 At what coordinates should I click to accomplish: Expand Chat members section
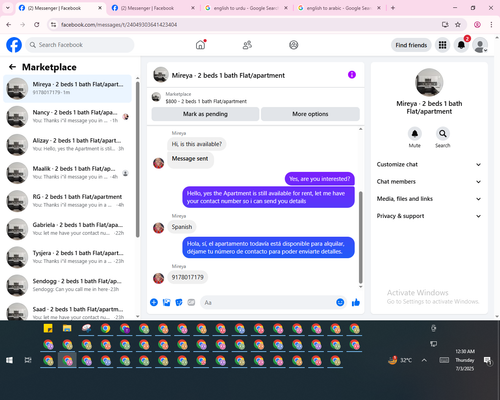pyautogui.click(x=429, y=182)
